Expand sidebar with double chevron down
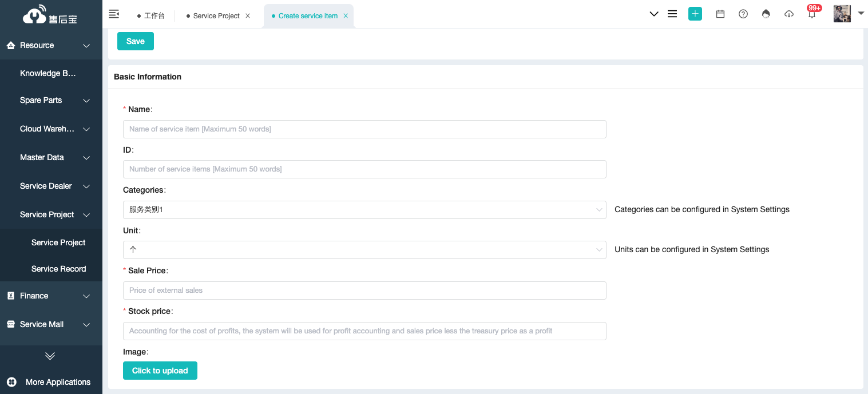This screenshot has width=868, height=394. (x=50, y=356)
